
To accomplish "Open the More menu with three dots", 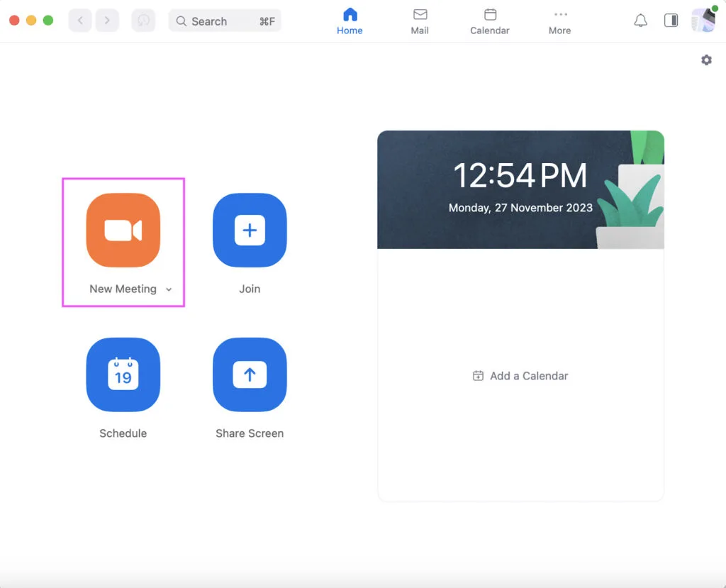I will point(560,22).
